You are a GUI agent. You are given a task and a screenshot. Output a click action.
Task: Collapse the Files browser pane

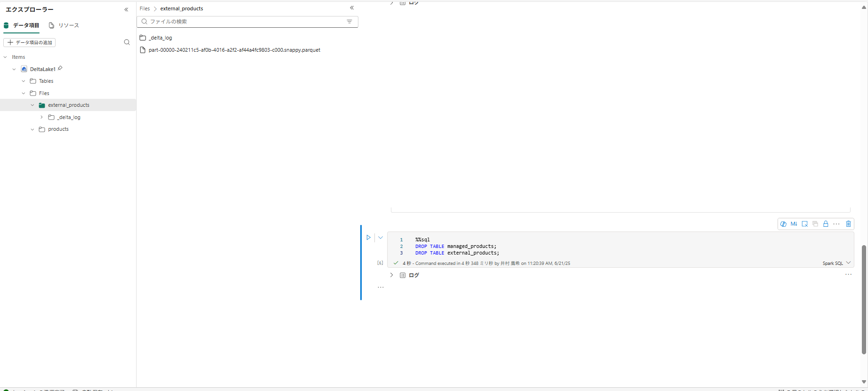point(352,8)
